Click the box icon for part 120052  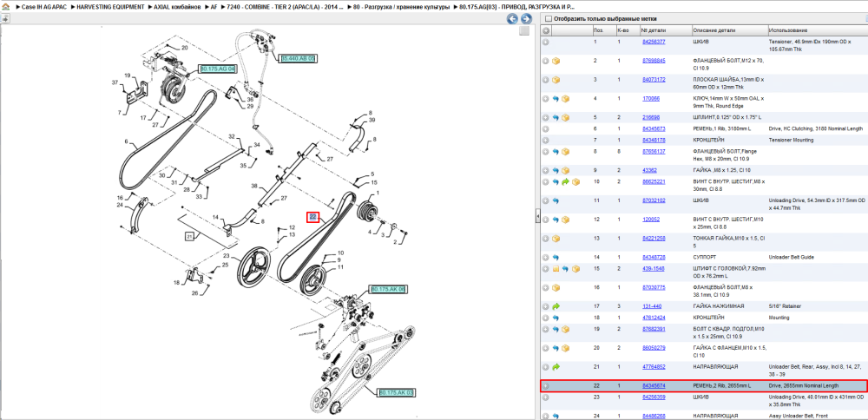(565, 220)
